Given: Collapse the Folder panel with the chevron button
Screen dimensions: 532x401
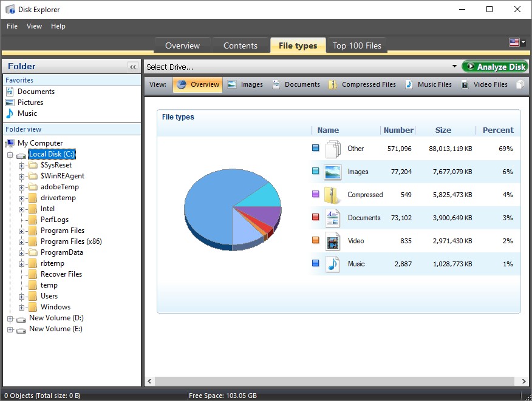Looking at the screenshot, I should pos(132,67).
